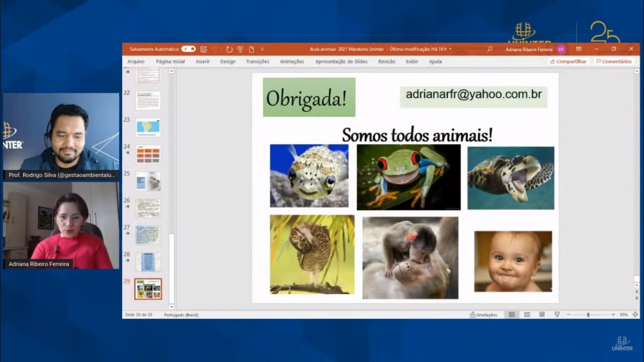Fit slide to current window icon
This screenshot has height=362, width=644.
635,315
